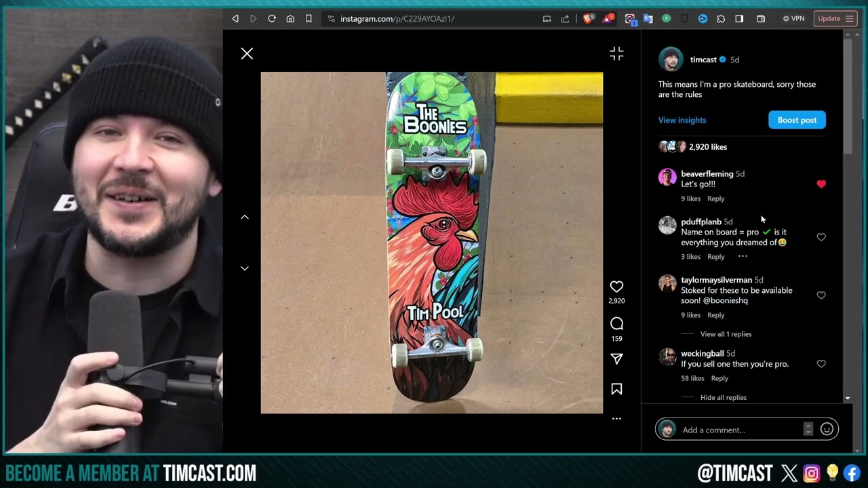868x488 pixels.
Task: Open Brave Shields lion icon
Action: [589, 18]
